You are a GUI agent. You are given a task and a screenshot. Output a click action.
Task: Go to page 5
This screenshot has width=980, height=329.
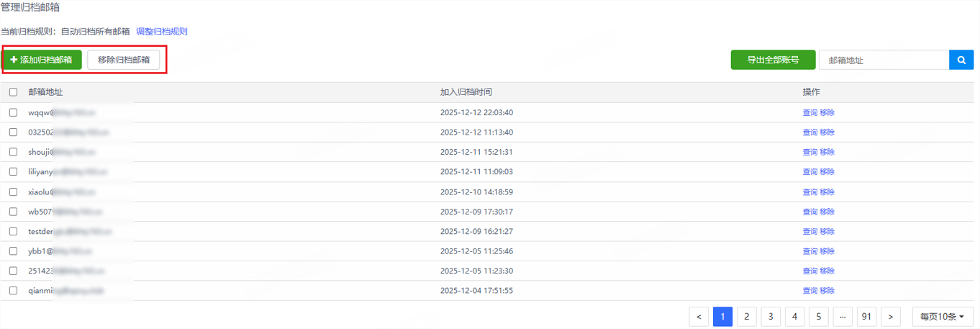[x=819, y=317]
